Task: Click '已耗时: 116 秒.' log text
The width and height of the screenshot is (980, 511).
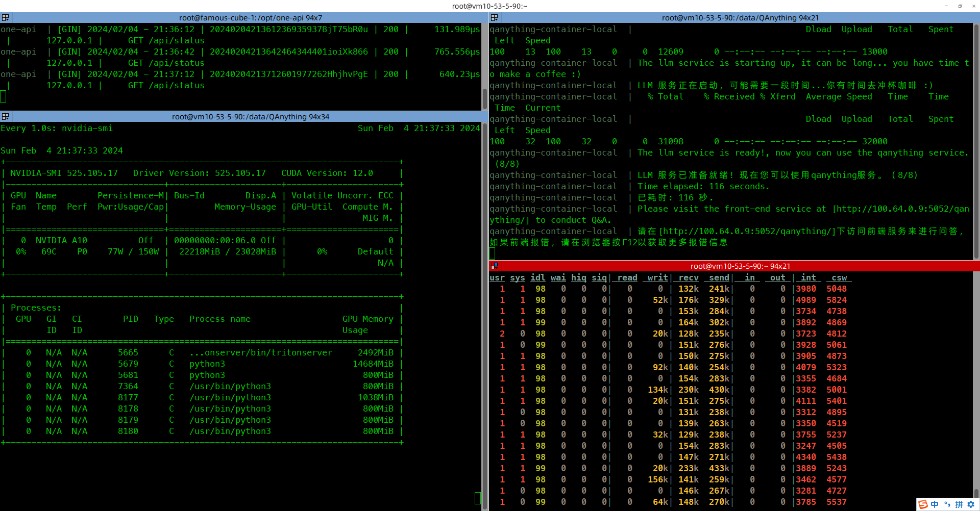Action: (x=675, y=198)
